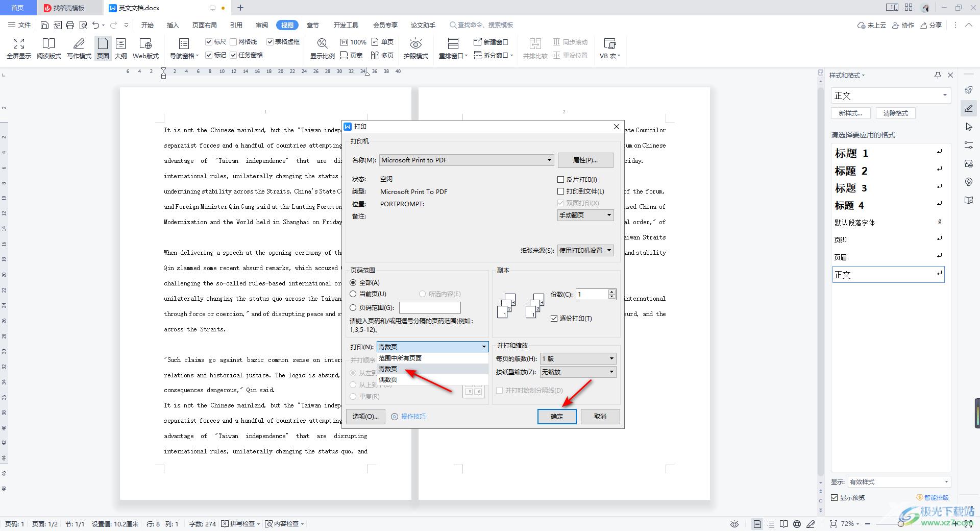980x531 pixels.
Task: Click the spell check status bar icon
Action: [x=225, y=524]
